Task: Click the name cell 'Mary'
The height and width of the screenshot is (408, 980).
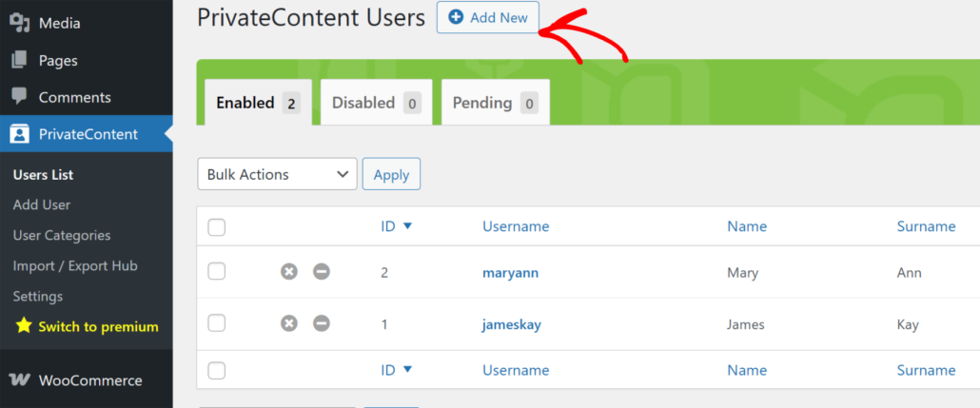Action: tap(743, 272)
